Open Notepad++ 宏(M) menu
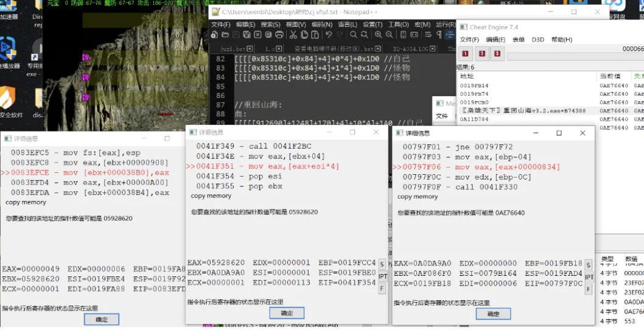Viewport: 644px width, 330px height. (x=422, y=24)
